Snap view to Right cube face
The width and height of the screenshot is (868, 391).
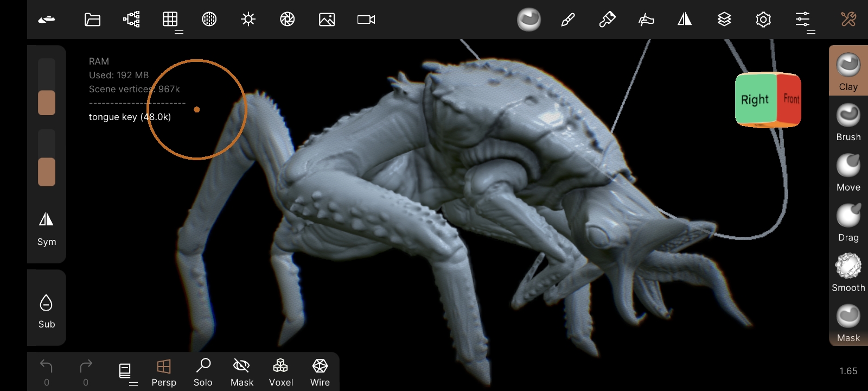(x=756, y=99)
